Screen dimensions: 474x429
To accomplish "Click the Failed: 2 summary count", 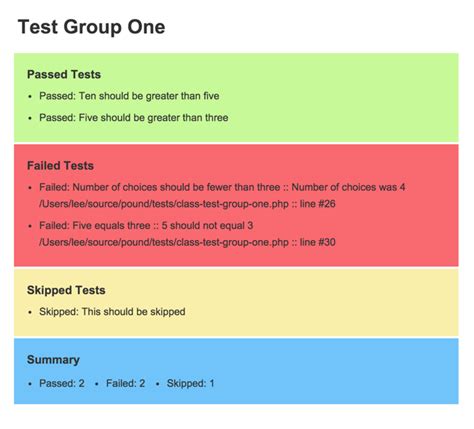I will pyautogui.click(x=126, y=383).
